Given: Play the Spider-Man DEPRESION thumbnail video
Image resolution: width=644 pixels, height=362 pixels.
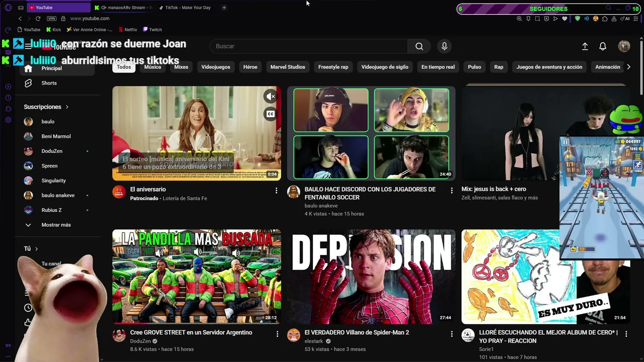Looking at the screenshot, I should coord(371,277).
